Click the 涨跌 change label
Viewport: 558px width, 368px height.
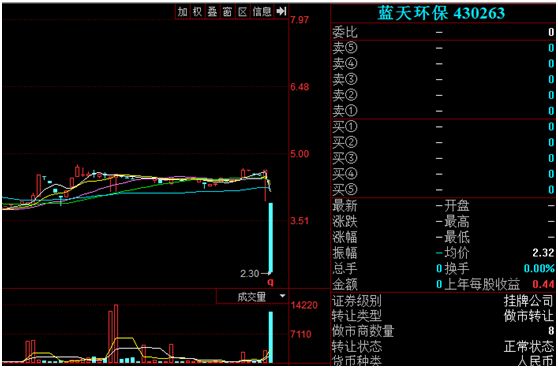click(x=345, y=222)
